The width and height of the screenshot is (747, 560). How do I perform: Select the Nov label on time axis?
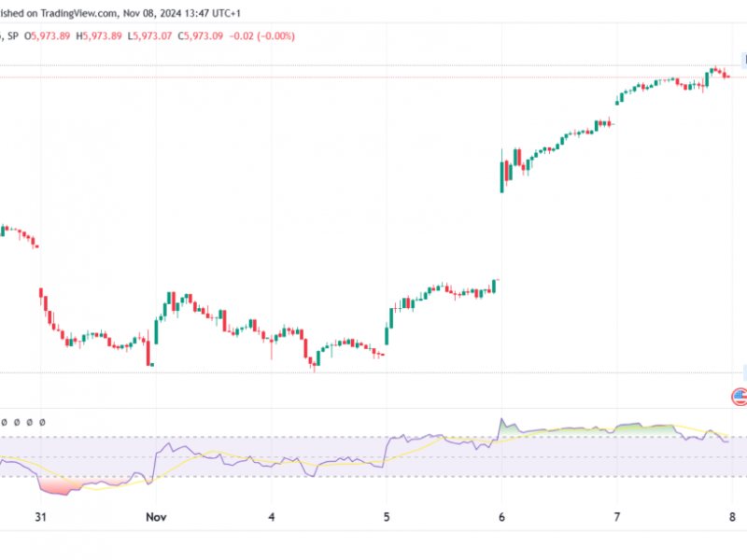pyautogui.click(x=154, y=516)
